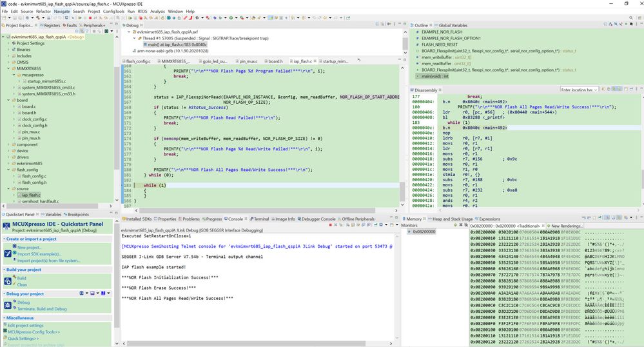Click the Build hammer icon in main toolbar
This screenshot has width=644, height=347.
(x=38, y=18)
